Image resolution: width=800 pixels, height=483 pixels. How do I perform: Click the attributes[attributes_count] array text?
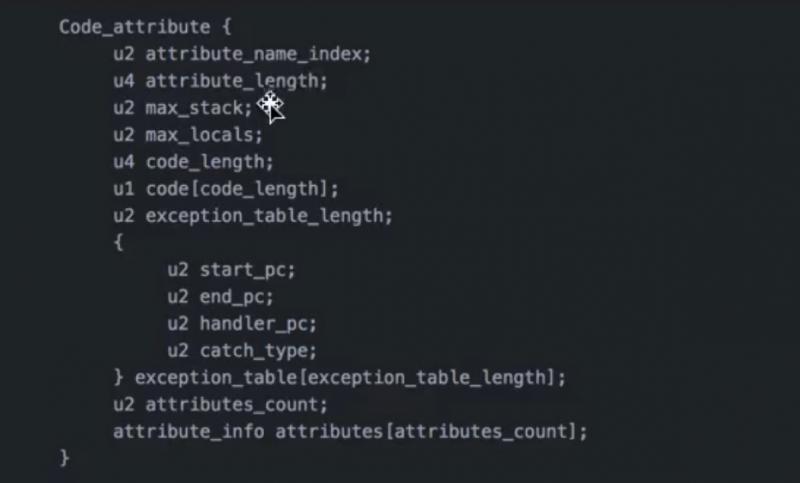431,432
